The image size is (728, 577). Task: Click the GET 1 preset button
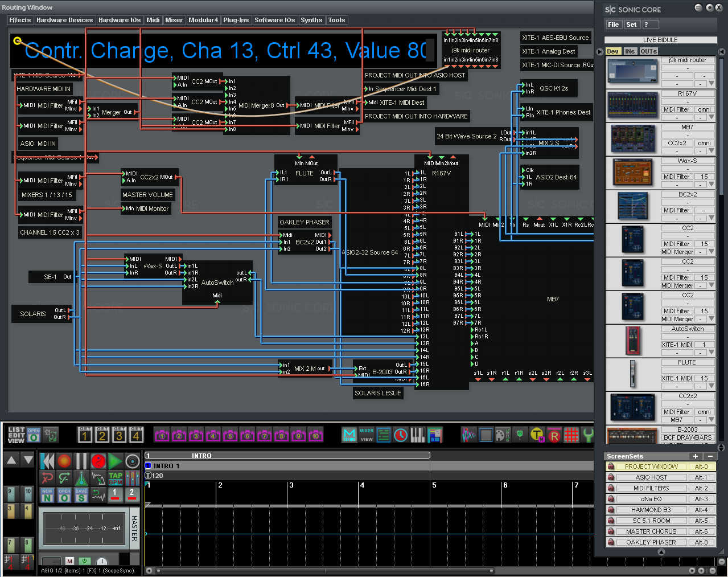(x=85, y=435)
